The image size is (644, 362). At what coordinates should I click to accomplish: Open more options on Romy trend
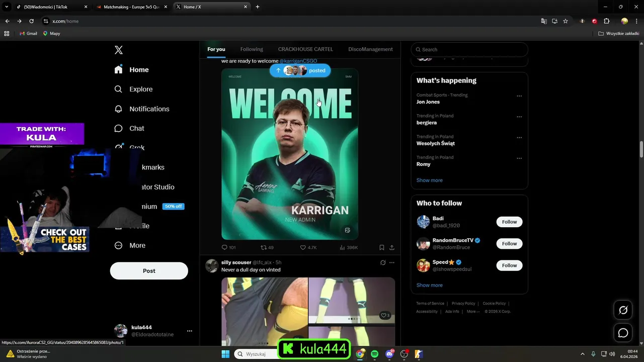[519, 158]
